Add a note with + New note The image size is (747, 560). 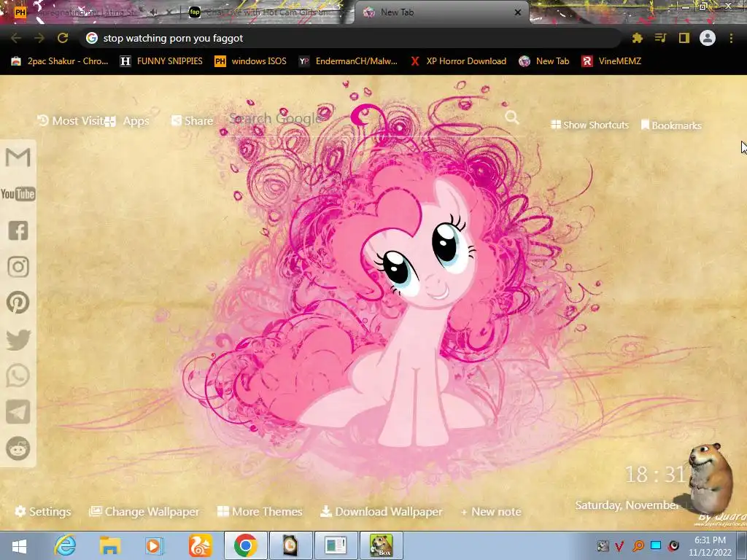491,512
